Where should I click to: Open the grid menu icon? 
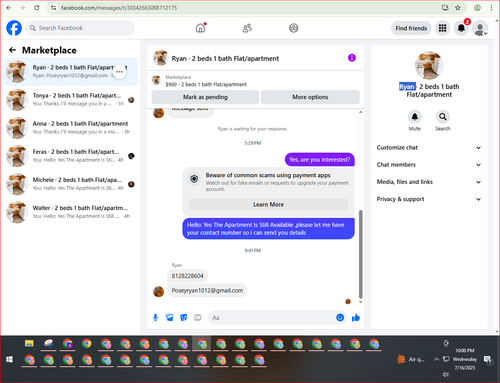[x=442, y=28]
